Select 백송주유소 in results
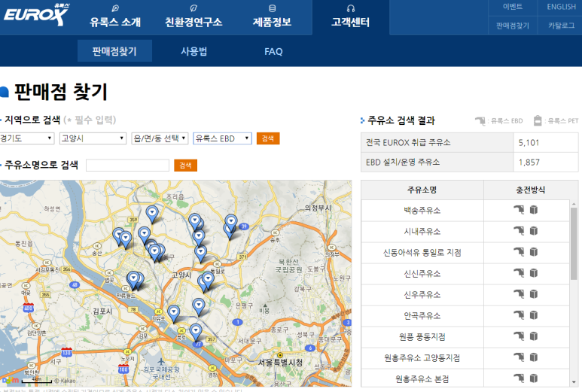Screen dimensions: 582x392 click(422, 210)
